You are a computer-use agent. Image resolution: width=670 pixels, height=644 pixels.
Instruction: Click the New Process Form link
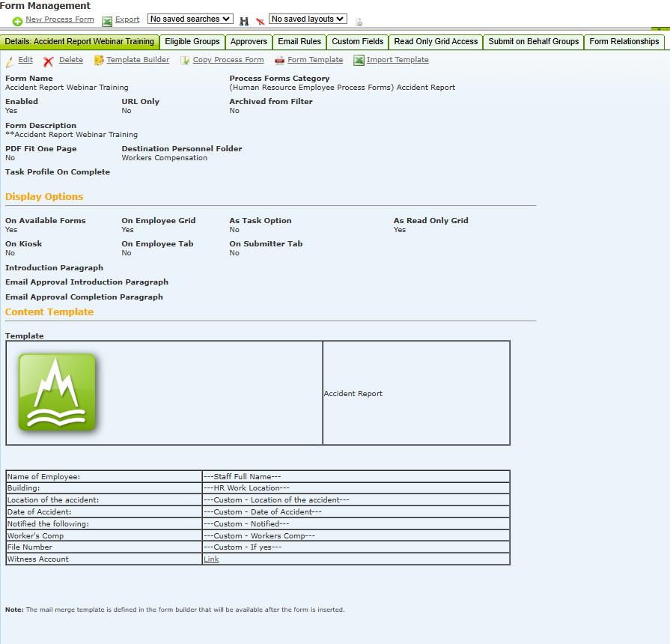click(x=60, y=19)
